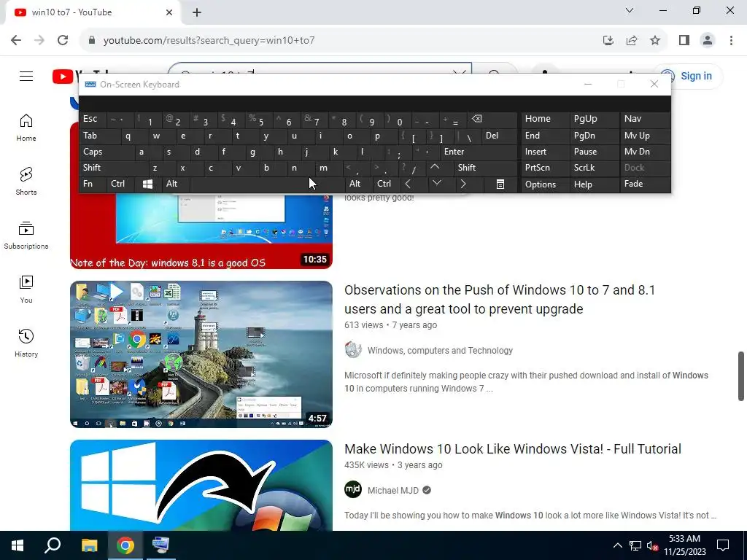This screenshot has height=560, width=747.
Task: Open Windows taskbar search
Action: 53,545
